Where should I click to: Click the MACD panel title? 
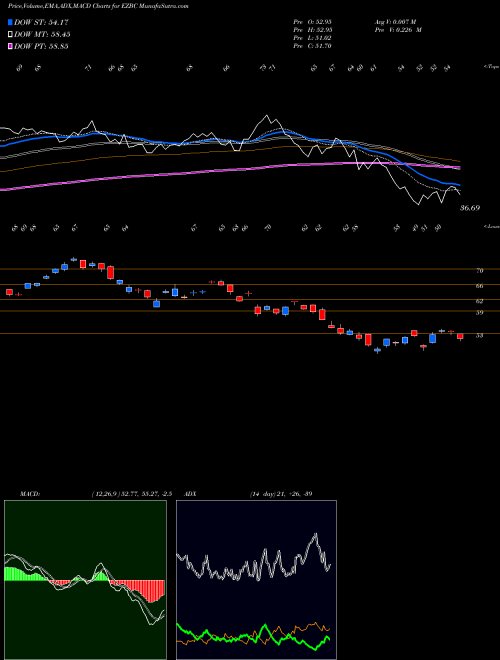click(29, 494)
